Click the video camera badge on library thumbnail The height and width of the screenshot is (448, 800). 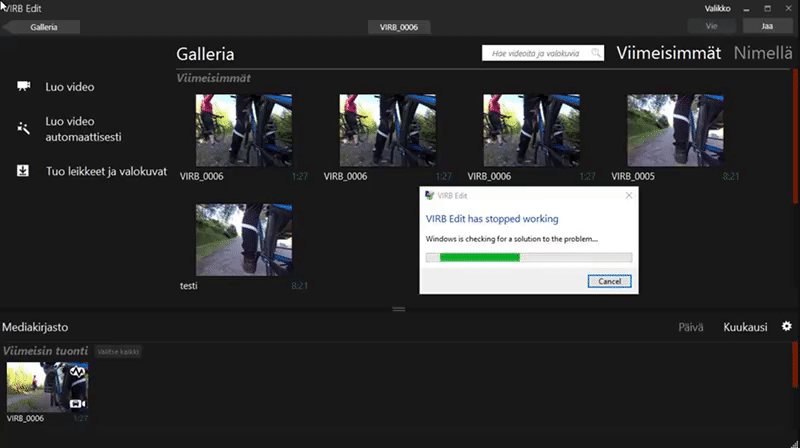tap(78, 404)
